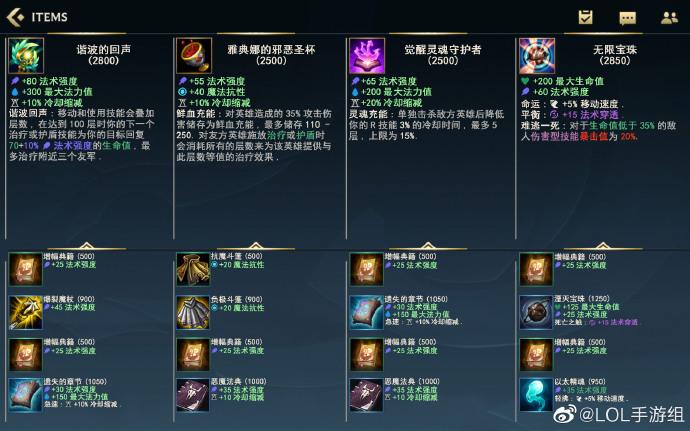The width and height of the screenshot is (690, 431).
Task: Open the checklist icon in top bar
Action: 585,17
